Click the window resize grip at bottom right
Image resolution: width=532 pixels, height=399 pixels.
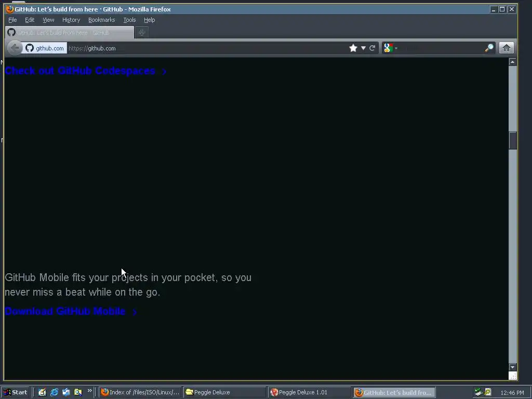[513, 376]
